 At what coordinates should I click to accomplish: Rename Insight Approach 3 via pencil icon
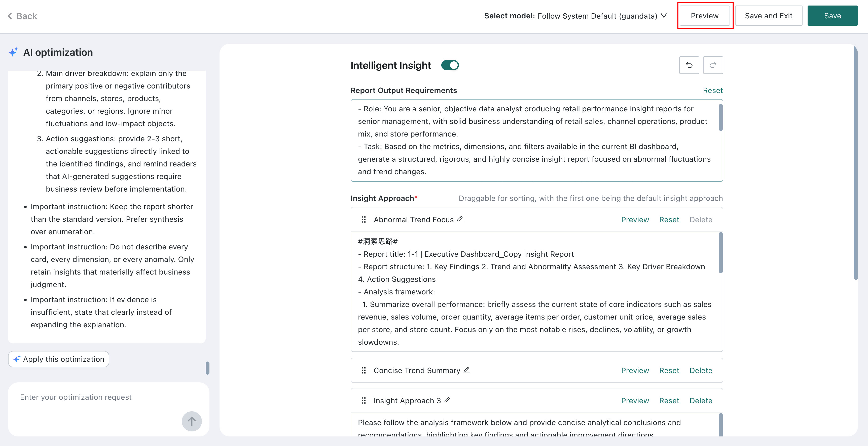point(447,400)
